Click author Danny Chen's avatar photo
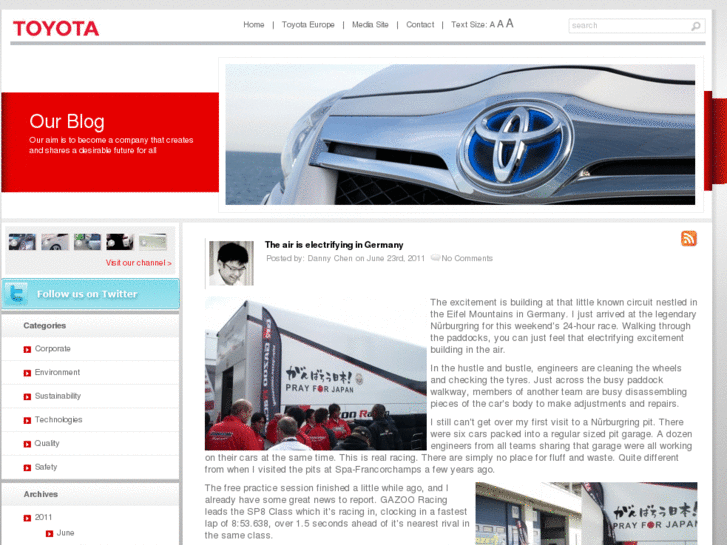The width and height of the screenshot is (727, 545). (231, 263)
